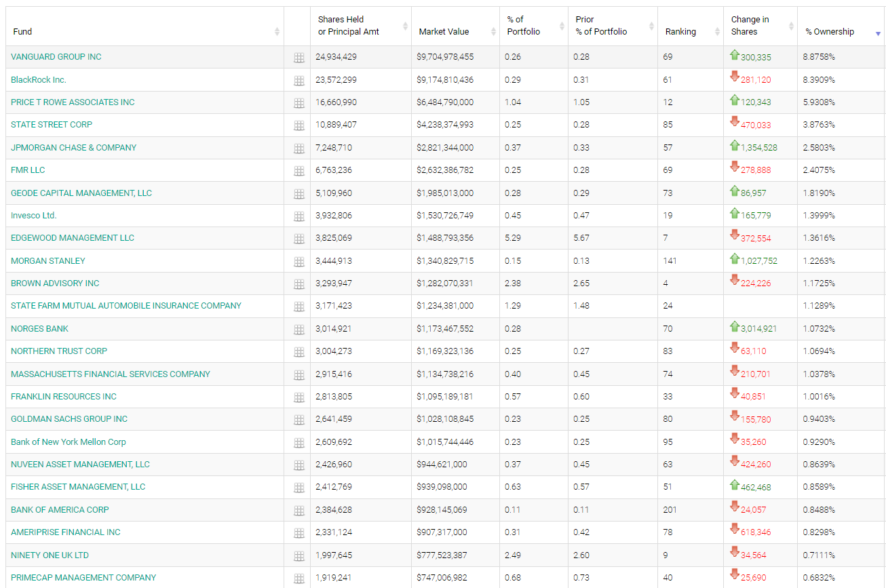Open NINETY ONE UK LTD link
Viewport: 886px width, 588px height.
point(50,555)
